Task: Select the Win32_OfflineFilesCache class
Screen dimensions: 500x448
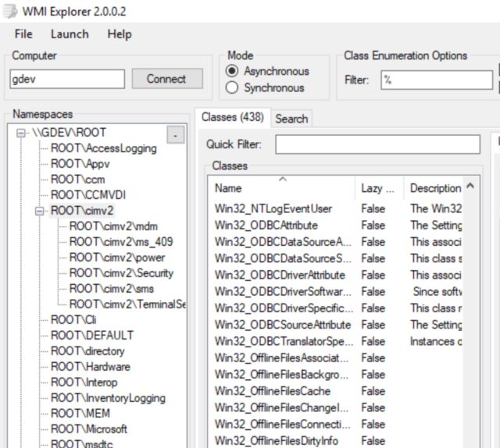Action: [273, 391]
